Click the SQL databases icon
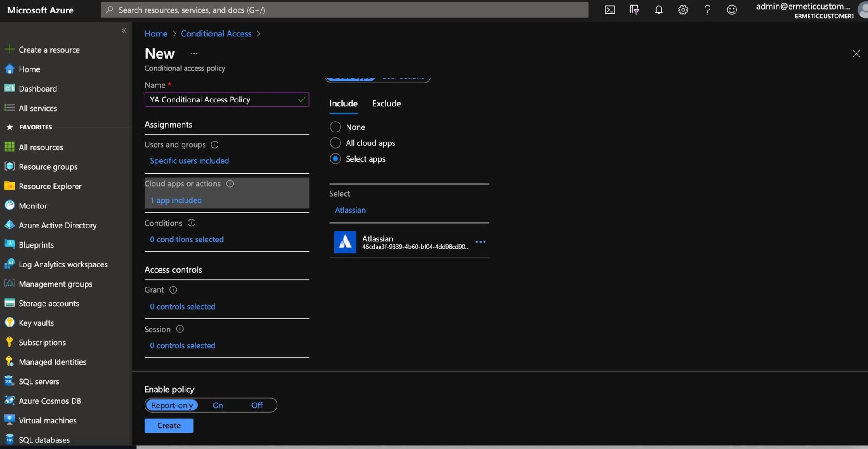 pyautogui.click(x=9, y=439)
